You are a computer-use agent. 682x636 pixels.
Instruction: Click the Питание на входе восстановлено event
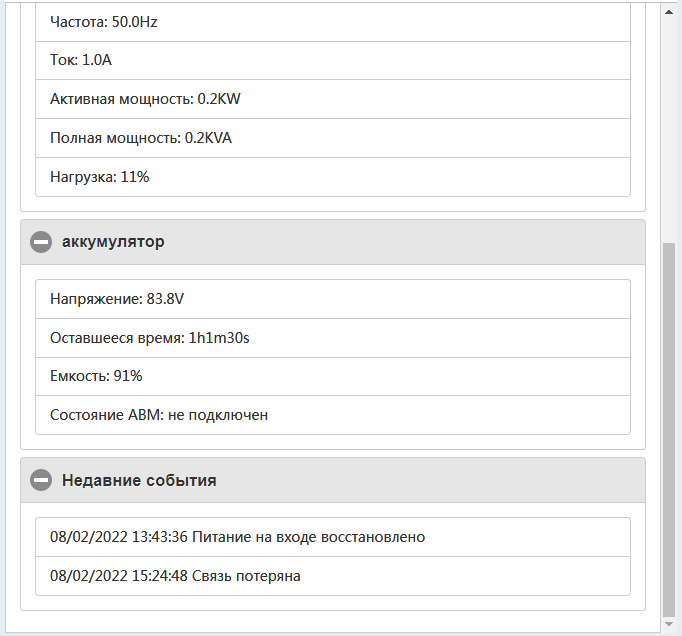(309, 537)
